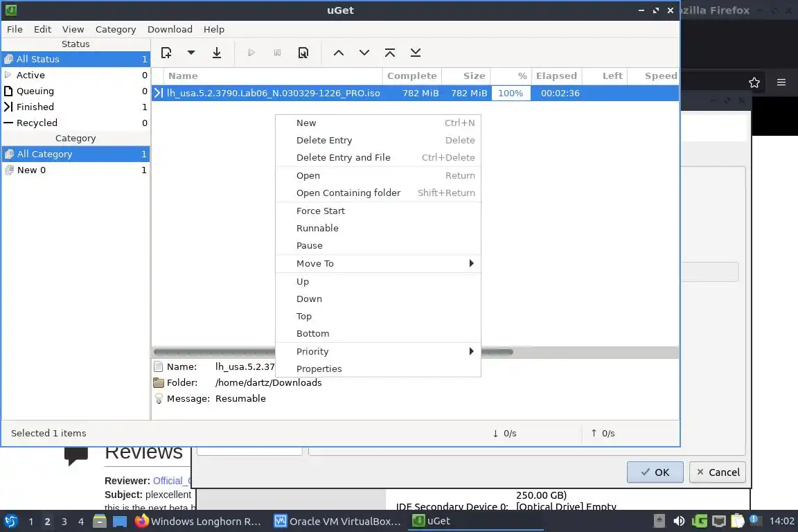Image resolution: width=798 pixels, height=532 pixels.
Task: Click the Save/grab download arrow toolbar icon
Action: point(217,53)
